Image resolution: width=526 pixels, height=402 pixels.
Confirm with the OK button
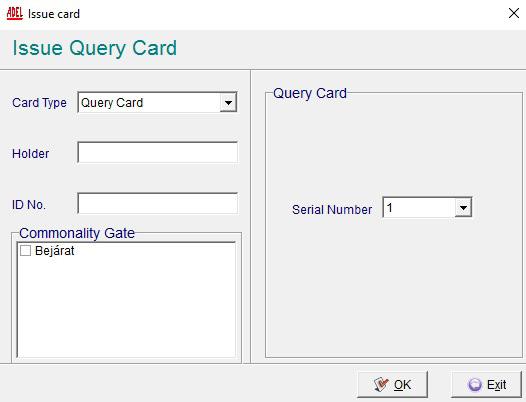tap(392, 385)
